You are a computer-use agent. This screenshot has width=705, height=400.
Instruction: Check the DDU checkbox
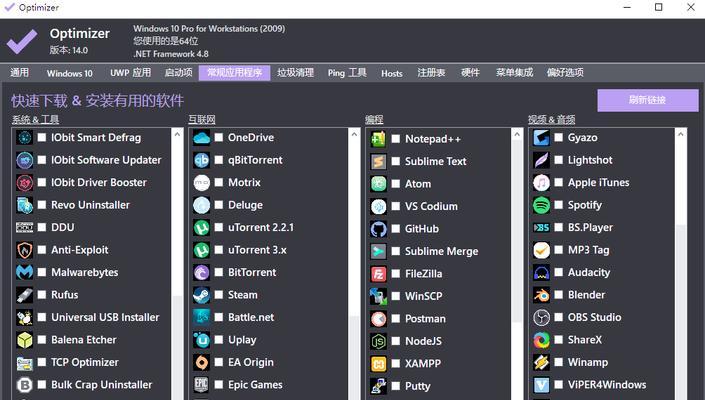(42, 227)
